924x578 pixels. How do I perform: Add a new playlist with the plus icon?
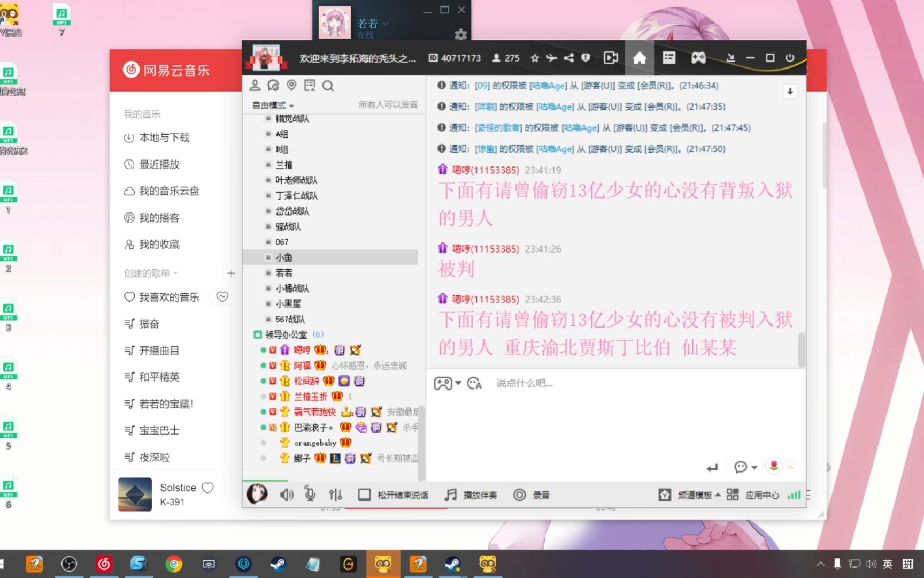pyautogui.click(x=230, y=273)
